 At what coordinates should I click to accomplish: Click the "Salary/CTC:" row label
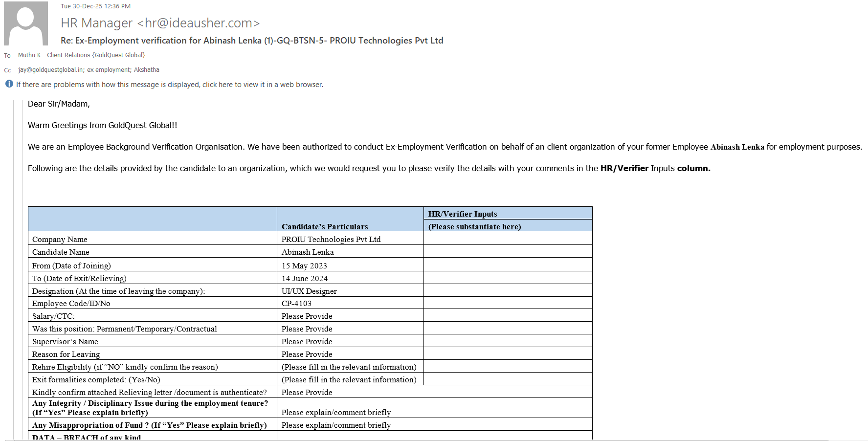pyautogui.click(x=53, y=316)
